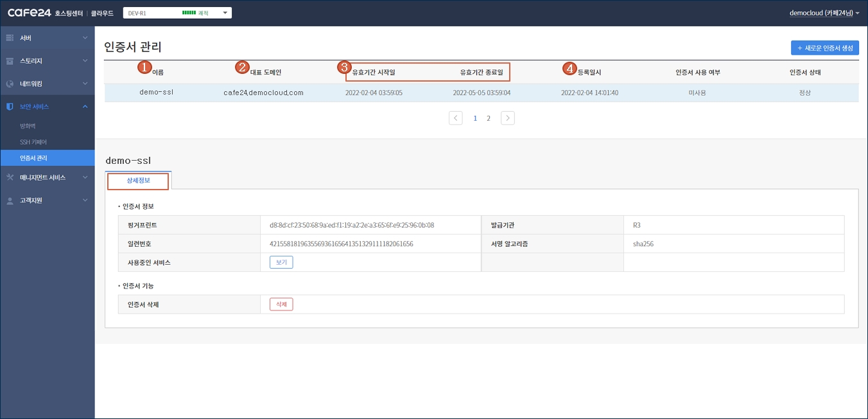
Task: Click the networking (네트워킹) globe icon
Action: coord(10,84)
